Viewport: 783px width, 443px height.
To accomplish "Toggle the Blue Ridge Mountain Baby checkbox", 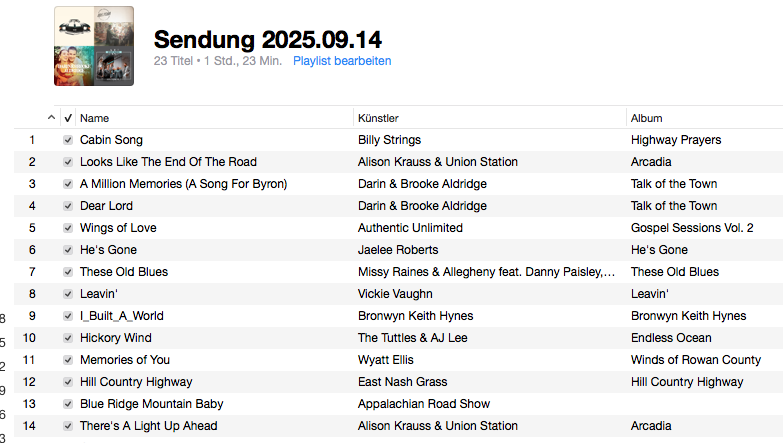I will (68, 404).
